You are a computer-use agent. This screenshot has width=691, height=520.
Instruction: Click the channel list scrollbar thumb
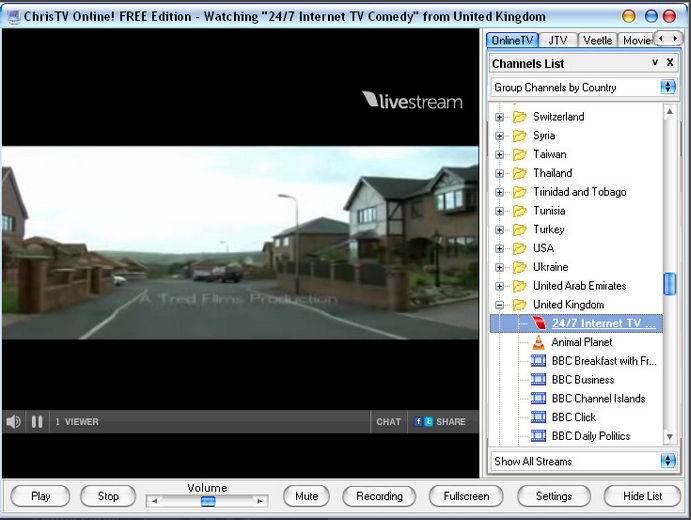[669, 284]
